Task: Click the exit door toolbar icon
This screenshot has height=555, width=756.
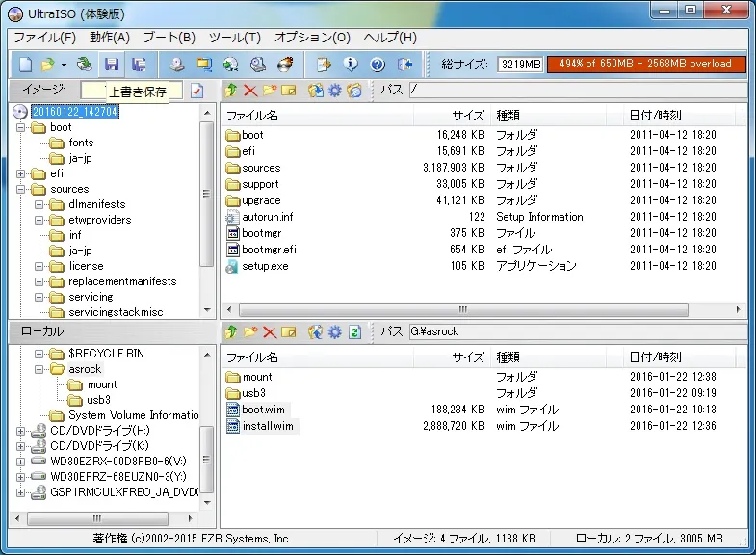Action: [x=405, y=65]
